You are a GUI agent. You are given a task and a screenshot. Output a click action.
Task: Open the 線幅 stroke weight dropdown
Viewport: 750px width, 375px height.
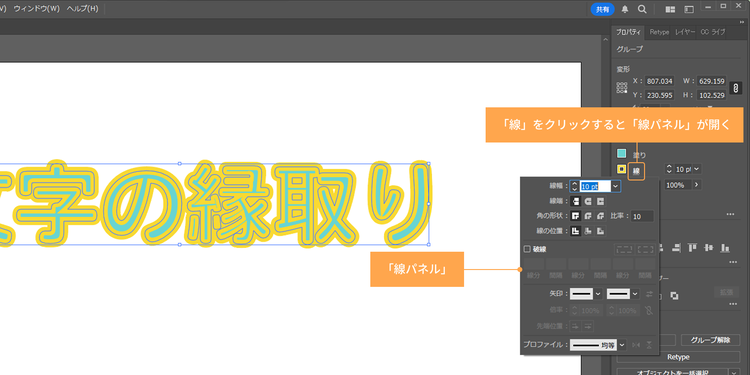pyautogui.click(x=616, y=186)
